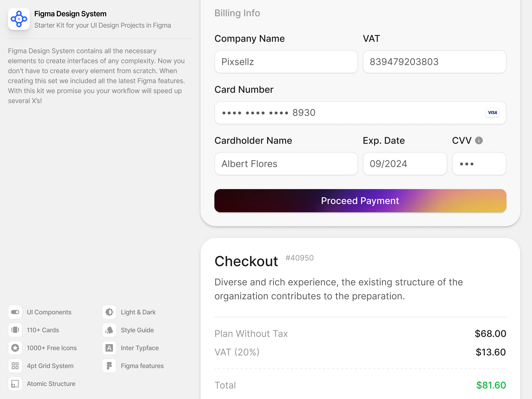Screen dimensions: 532x399
Task: Click the CVV field label text
Action: 462,140
